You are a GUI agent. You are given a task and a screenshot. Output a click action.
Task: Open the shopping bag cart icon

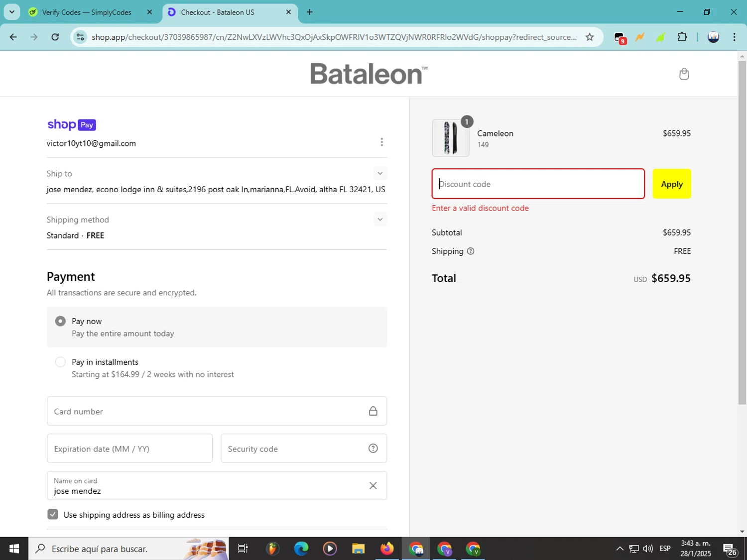(684, 74)
